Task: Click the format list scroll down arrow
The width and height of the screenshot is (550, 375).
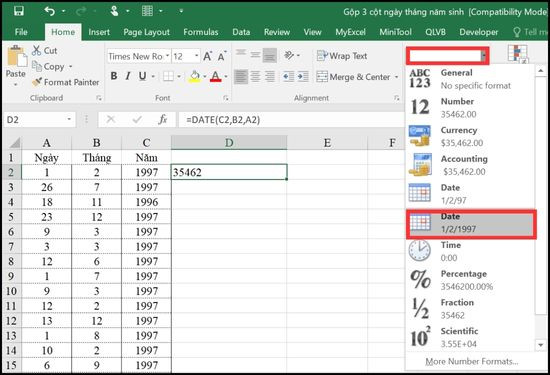Action: click(x=541, y=345)
